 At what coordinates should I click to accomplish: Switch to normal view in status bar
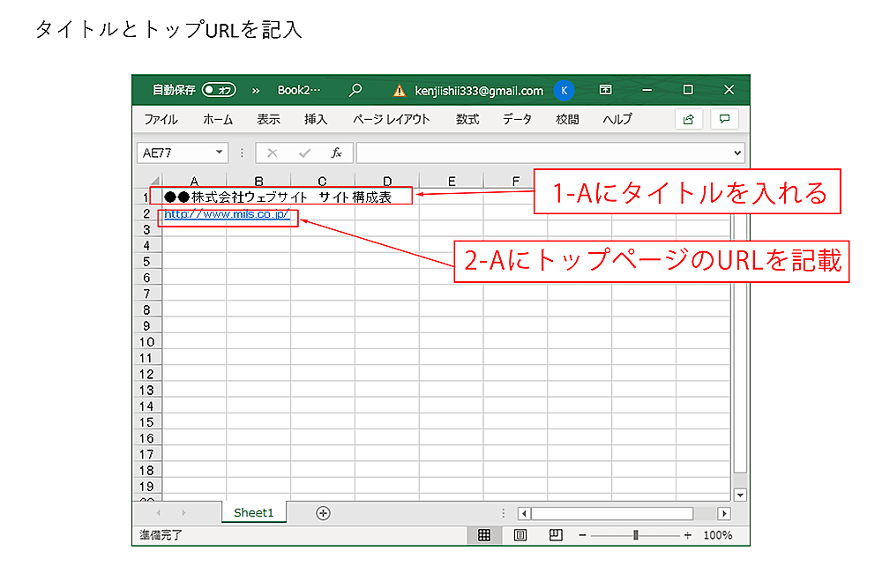click(x=484, y=535)
